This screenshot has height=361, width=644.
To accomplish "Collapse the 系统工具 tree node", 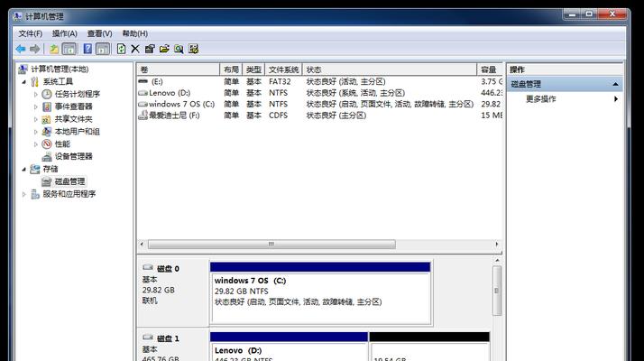I will click(23, 82).
